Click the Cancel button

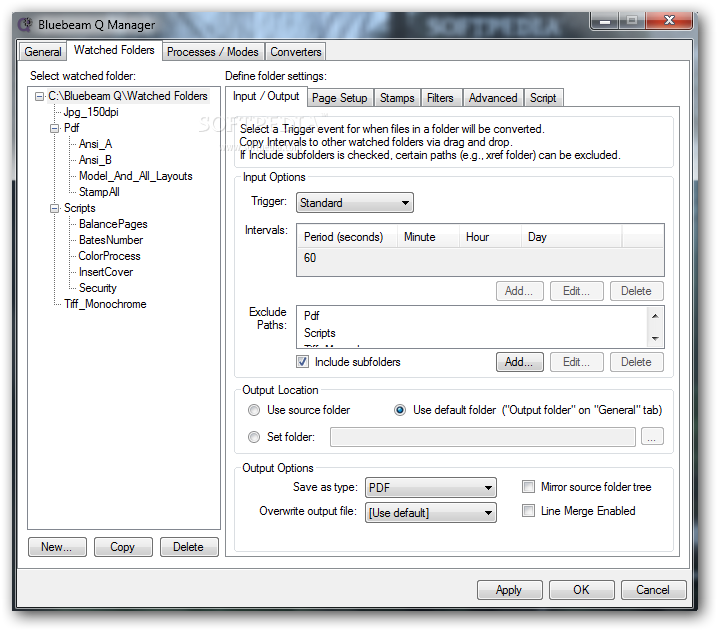coord(653,590)
